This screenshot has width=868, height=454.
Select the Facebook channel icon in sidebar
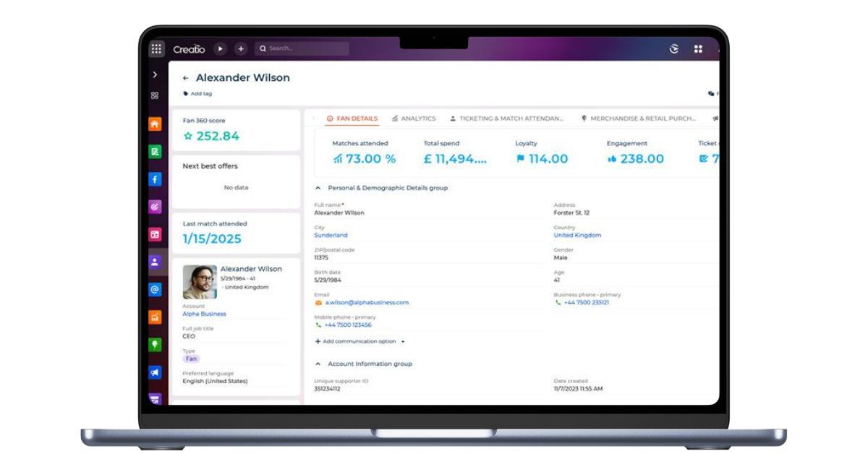(155, 179)
